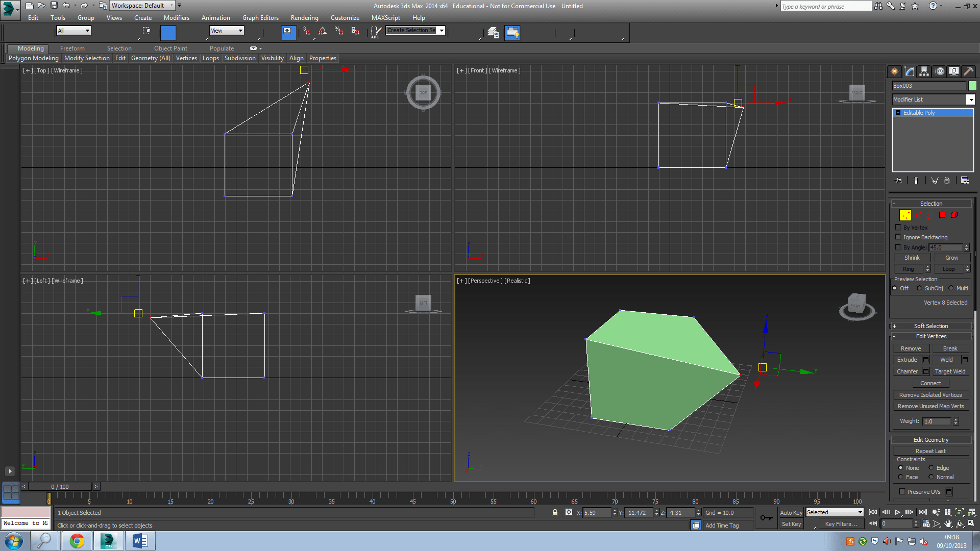The height and width of the screenshot is (551, 980).
Task: Open the Utilities hammer panel
Action: click(x=968, y=71)
